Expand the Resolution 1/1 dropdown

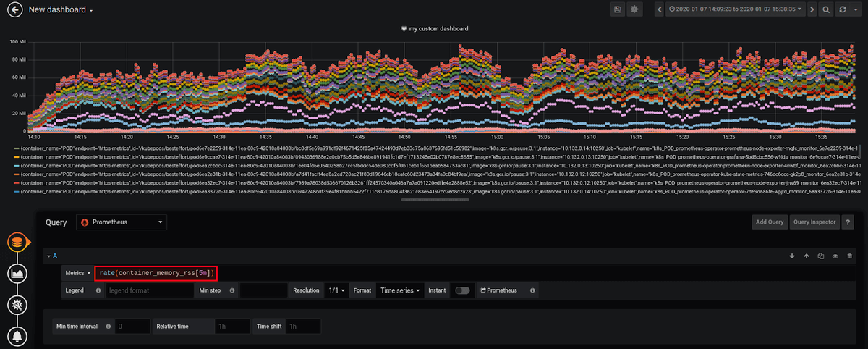(x=336, y=290)
